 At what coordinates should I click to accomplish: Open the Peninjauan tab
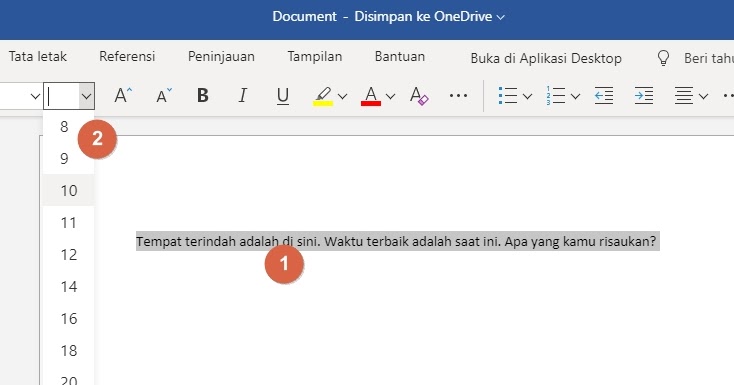221,57
